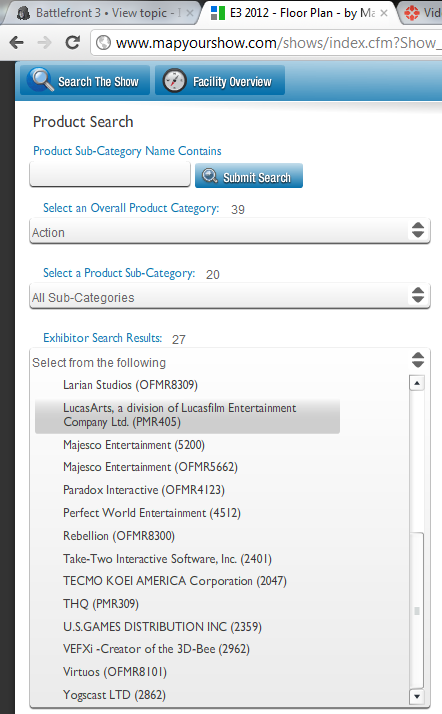The height and width of the screenshot is (714, 442).
Task: Close the E3 2012 Floor Plan tab
Action: [x=384, y=13]
